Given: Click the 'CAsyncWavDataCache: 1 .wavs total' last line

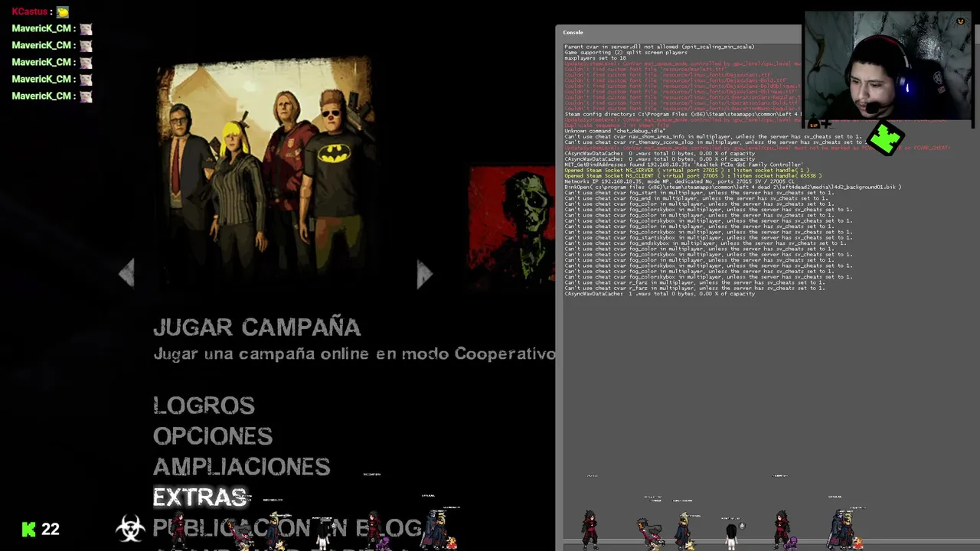Looking at the screenshot, I should pyautogui.click(x=659, y=294).
